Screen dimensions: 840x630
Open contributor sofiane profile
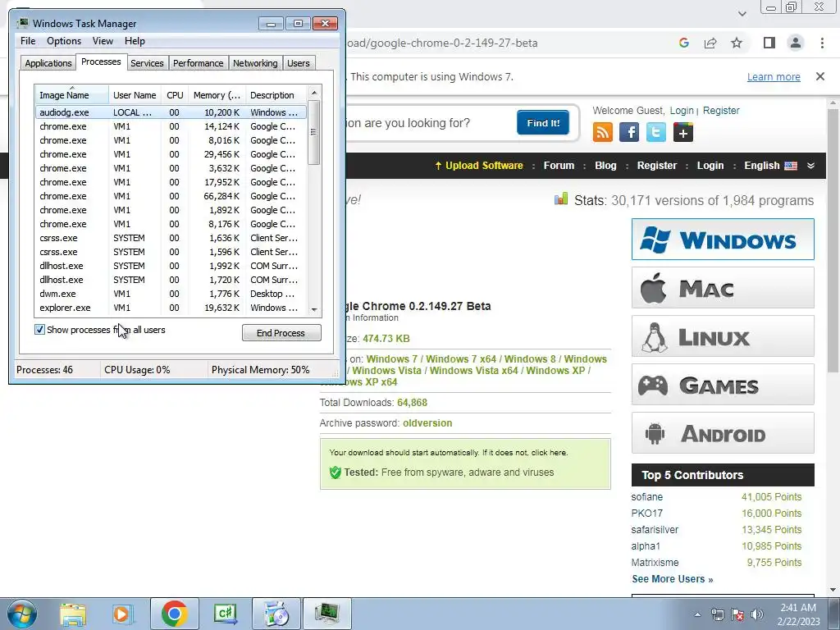[647, 497]
